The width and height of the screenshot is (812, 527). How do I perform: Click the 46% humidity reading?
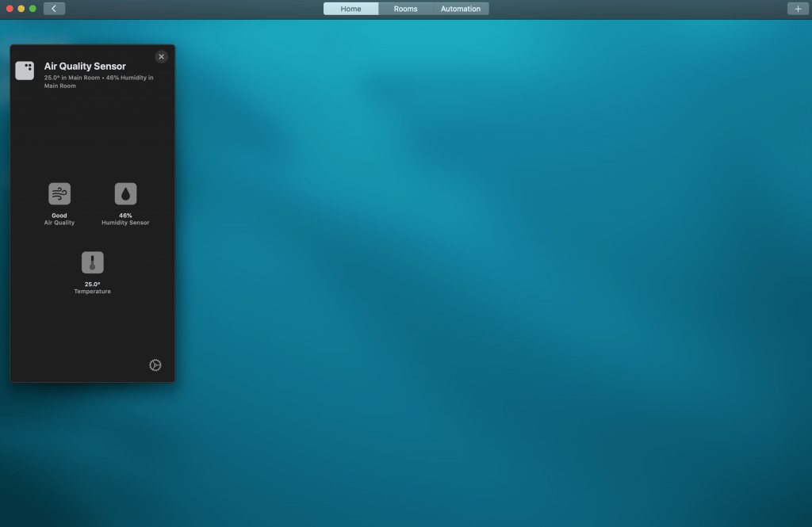point(125,216)
